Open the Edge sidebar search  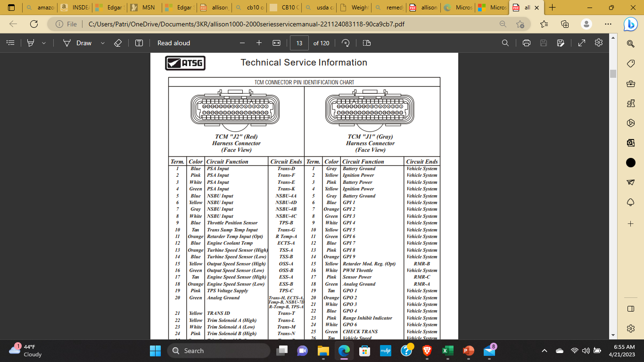(x=631, y=43)
